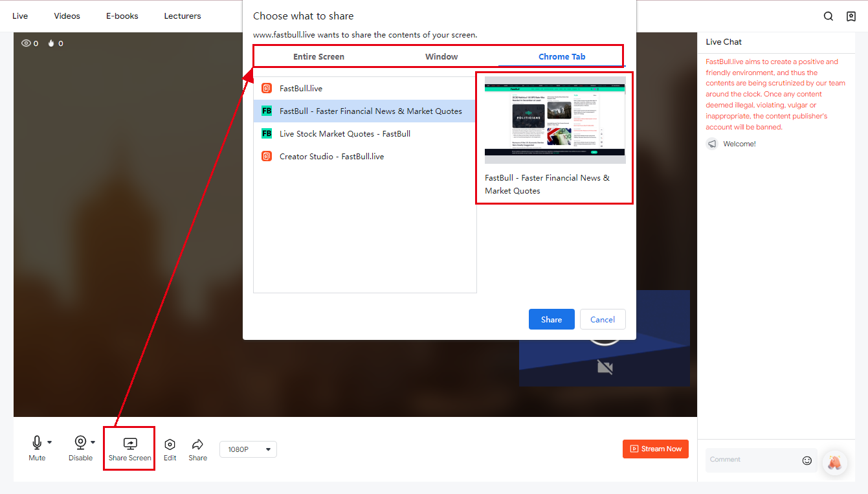Click the Creator Studio orange favicon

pyautogui.click(x=267, y=157)
